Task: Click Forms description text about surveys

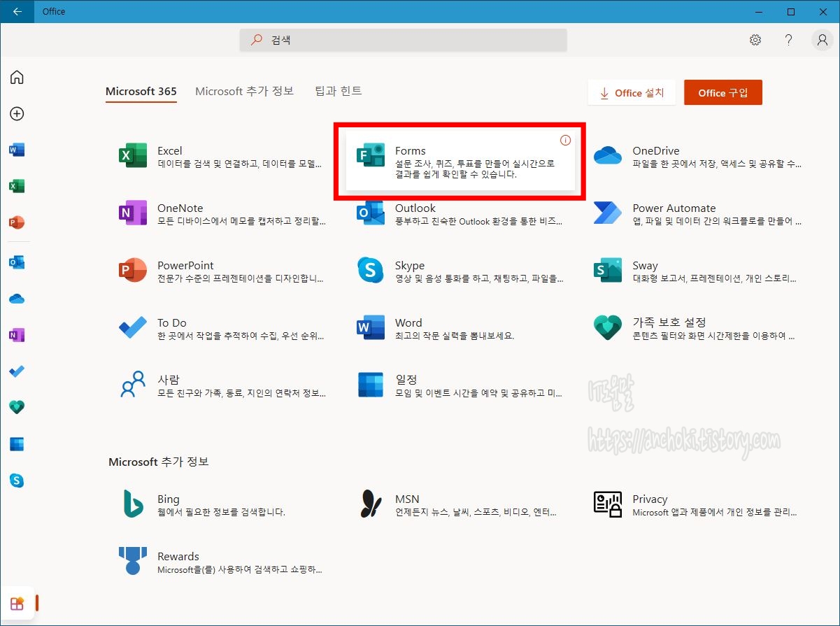Action: 475,169
